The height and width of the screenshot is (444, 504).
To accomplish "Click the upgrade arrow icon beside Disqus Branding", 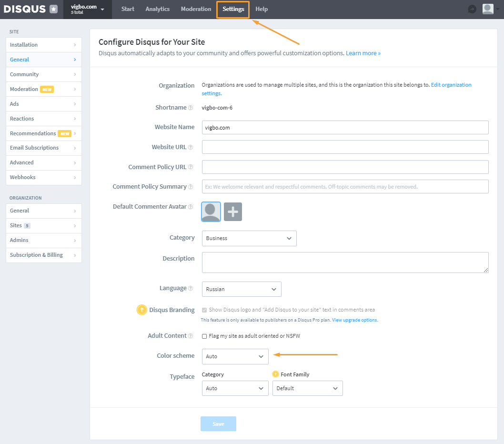I will (142, 310).
